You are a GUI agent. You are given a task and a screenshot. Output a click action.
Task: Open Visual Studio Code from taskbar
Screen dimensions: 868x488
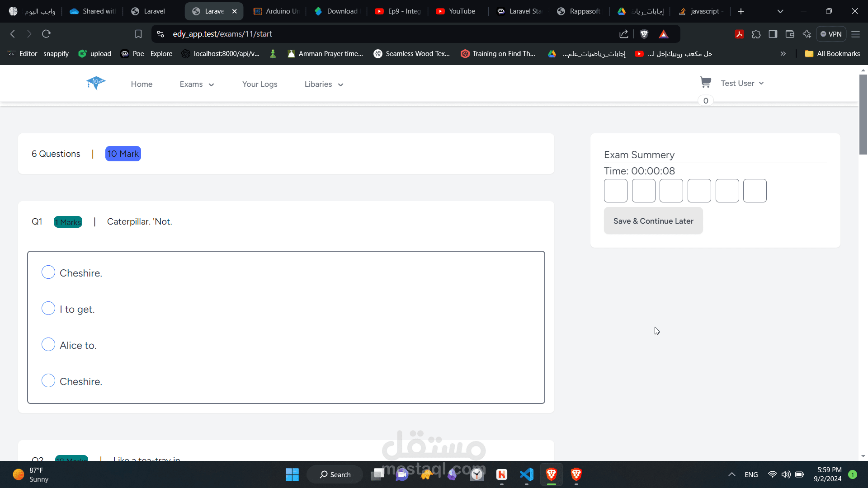(527, 474)
